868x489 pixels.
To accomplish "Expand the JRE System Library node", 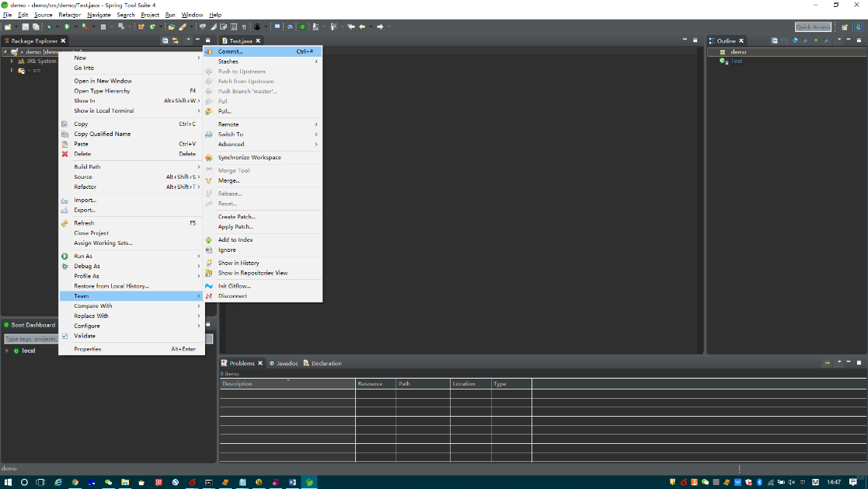I will (x=11, y=61).
